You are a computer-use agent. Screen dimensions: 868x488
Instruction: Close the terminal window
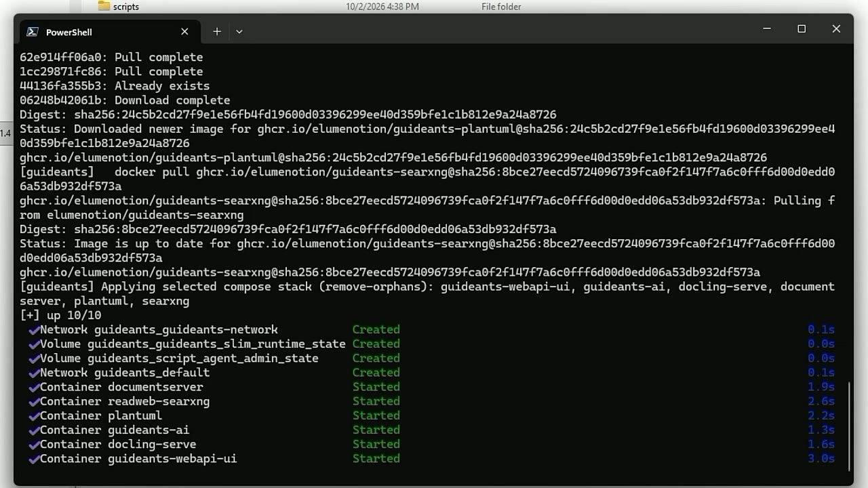(x=836, y=29)
